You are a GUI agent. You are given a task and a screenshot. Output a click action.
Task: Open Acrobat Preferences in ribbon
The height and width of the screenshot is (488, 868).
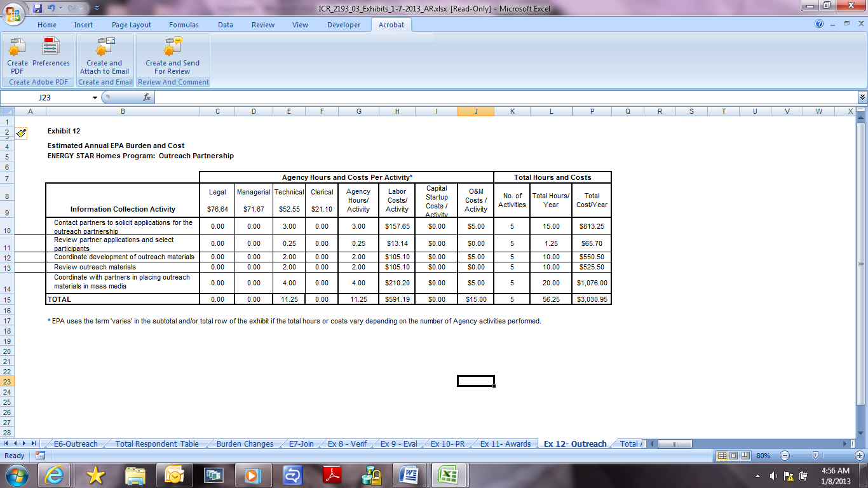pyautogui.click(x=51, y=52)
